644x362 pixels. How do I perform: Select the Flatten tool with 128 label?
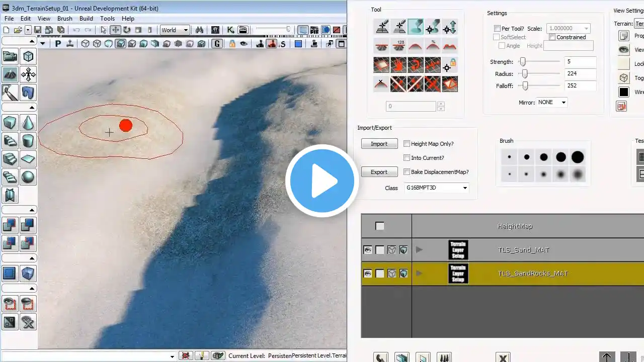398,46
